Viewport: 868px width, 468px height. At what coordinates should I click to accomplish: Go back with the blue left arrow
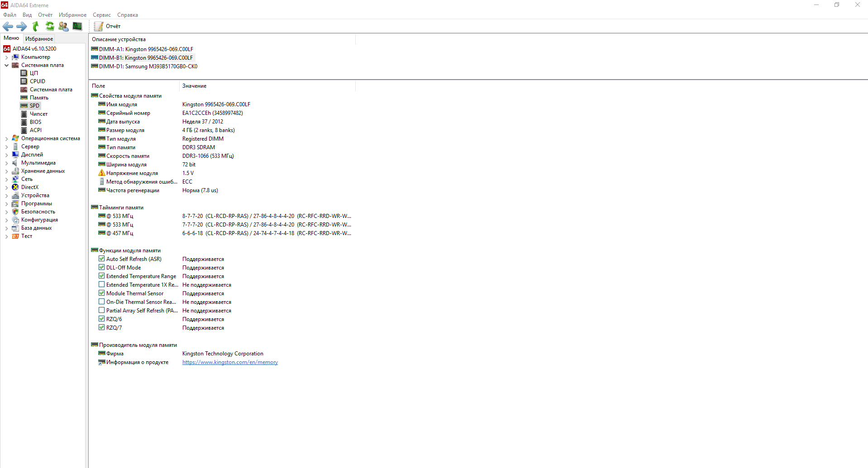(8, 26)
